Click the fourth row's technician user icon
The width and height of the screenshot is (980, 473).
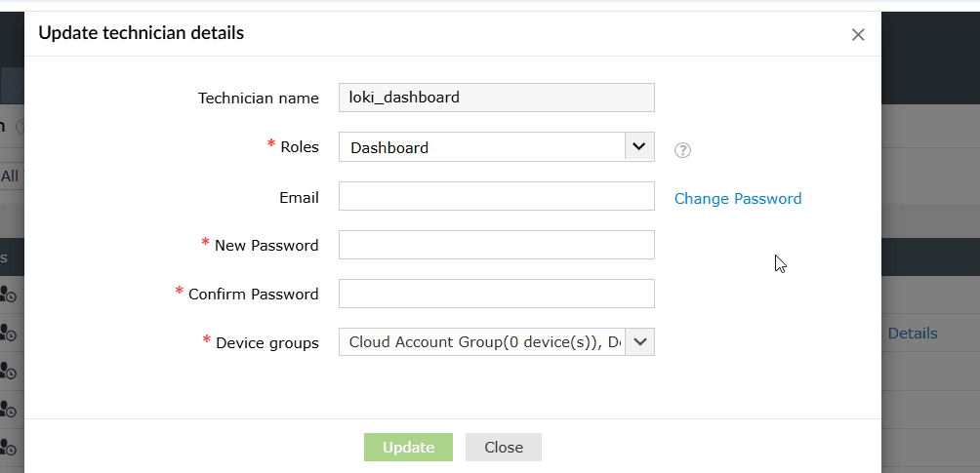8,410
